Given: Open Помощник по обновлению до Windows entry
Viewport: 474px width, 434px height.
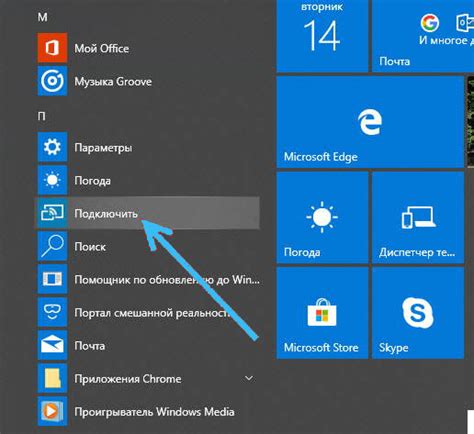Looking at the screenshot, I should (149, 279).
